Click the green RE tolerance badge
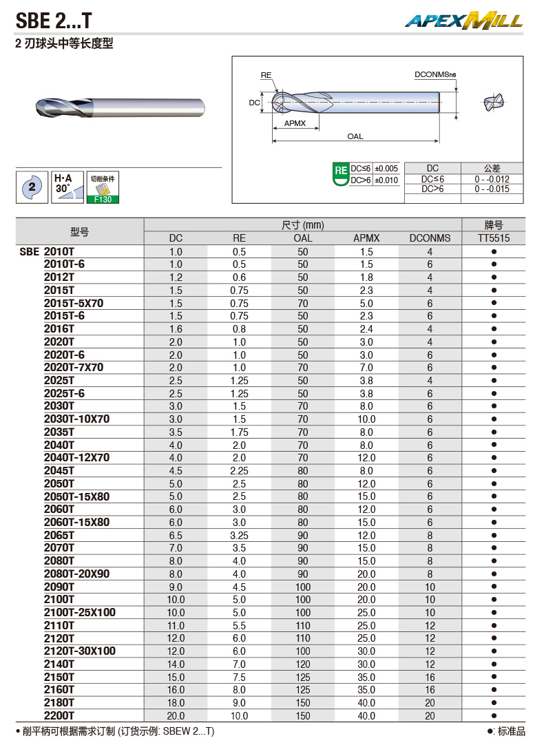This screenshot has height=756, width=544. (x=340, y=174)
